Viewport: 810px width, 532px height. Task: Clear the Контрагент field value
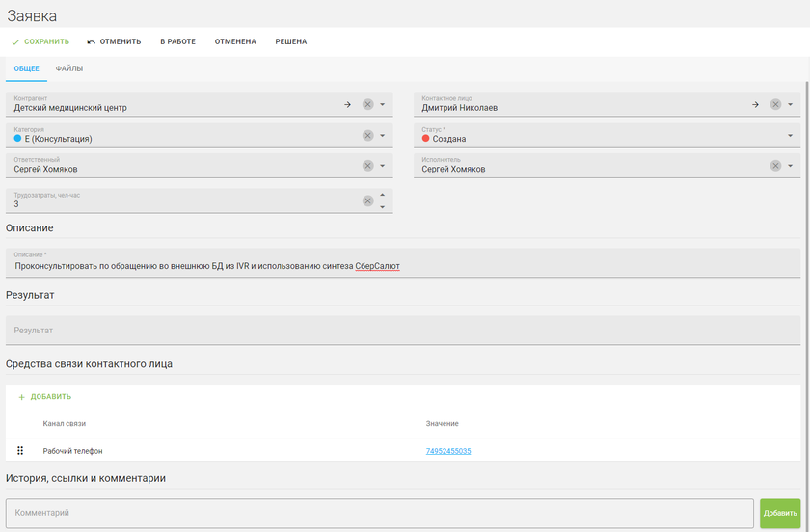click(x=367, y=104)
